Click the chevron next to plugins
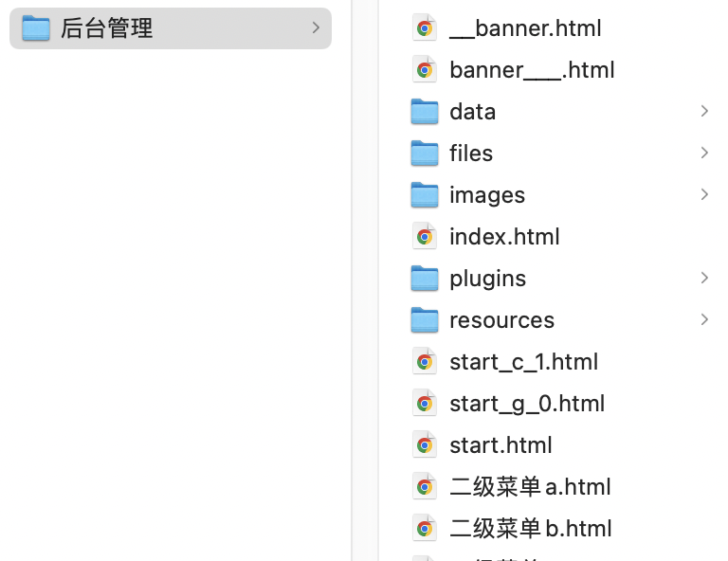Screen dimensions: 728x561 coord(704,279)
